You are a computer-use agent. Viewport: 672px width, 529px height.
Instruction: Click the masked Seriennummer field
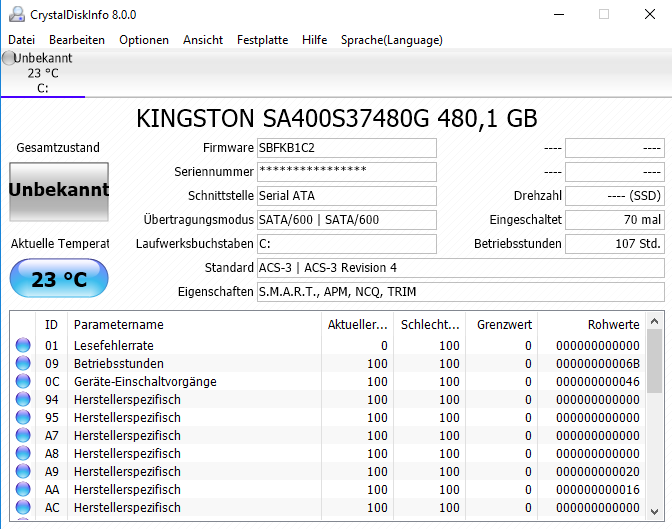pyautogui.click(x=347, y=172)
